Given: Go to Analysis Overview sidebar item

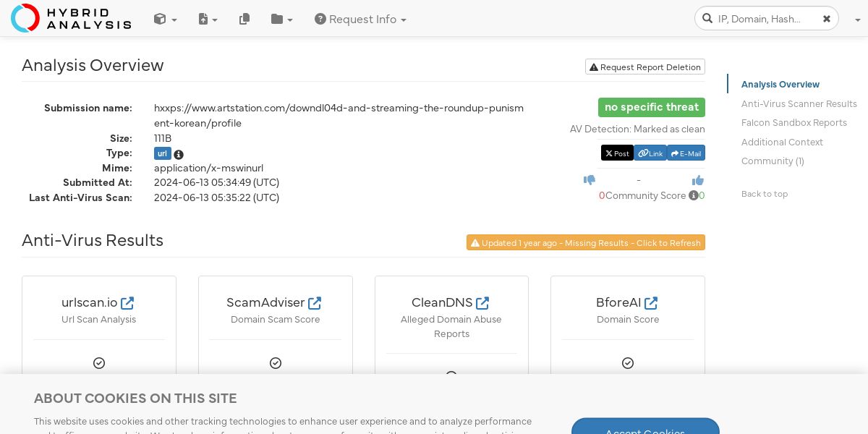Looking at the screenshot, I should pyautogui.click(x=780, y=85).
